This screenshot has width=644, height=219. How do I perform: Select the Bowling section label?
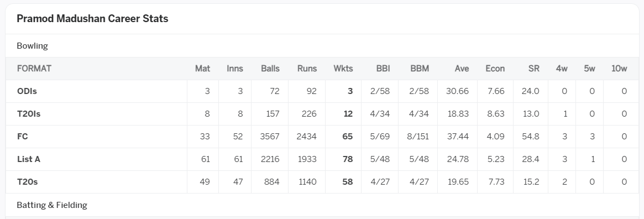tap(33, 45)
